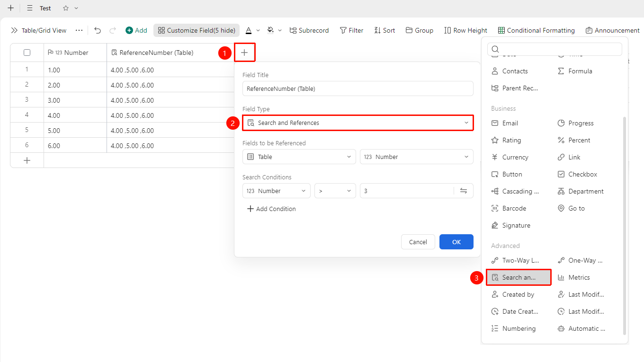Expand the fill color dropdown arrow
The height and width of the screenshot is (362, 644).
pyautogui.click(x=280, y=30)
